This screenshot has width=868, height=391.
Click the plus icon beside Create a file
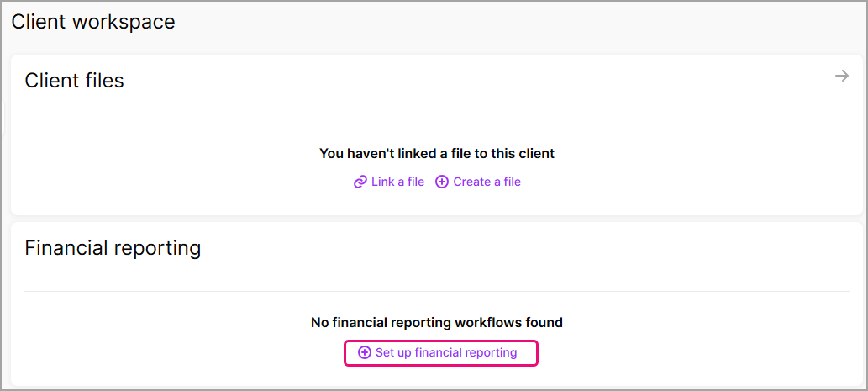[x=442, y=182]
